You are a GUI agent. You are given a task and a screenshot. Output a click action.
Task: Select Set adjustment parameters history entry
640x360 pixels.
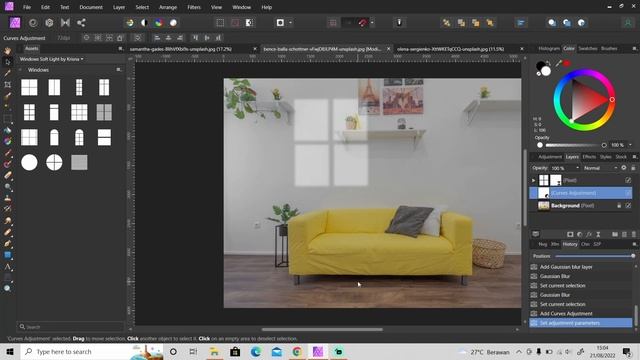(581, 323)
